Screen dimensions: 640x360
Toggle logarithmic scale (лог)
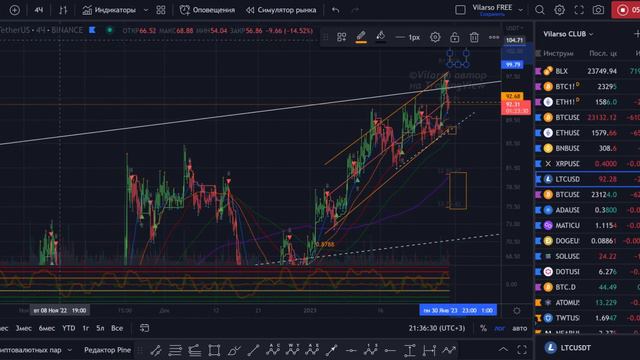tap(500, 328)
